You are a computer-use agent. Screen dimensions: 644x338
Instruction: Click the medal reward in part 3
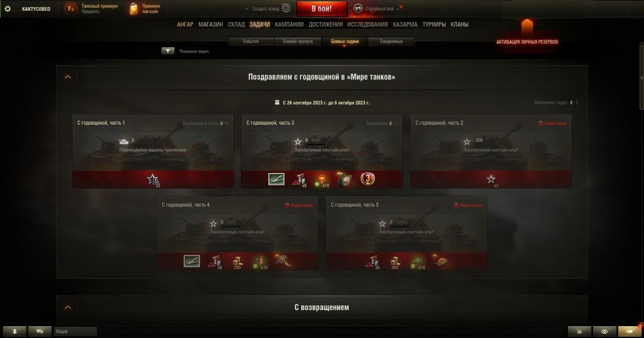pos(368,179)
